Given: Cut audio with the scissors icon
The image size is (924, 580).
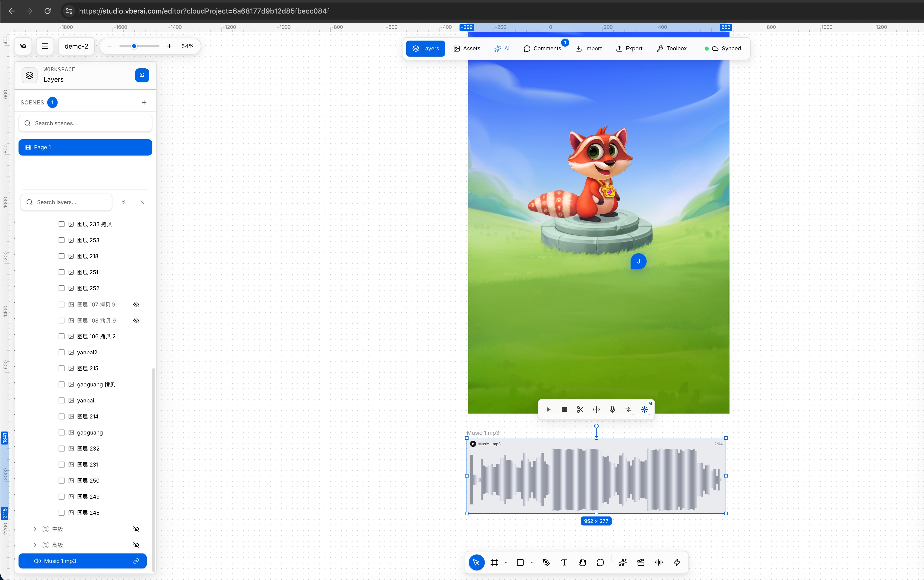Looking at the screenshot, I should click(580, 409).
